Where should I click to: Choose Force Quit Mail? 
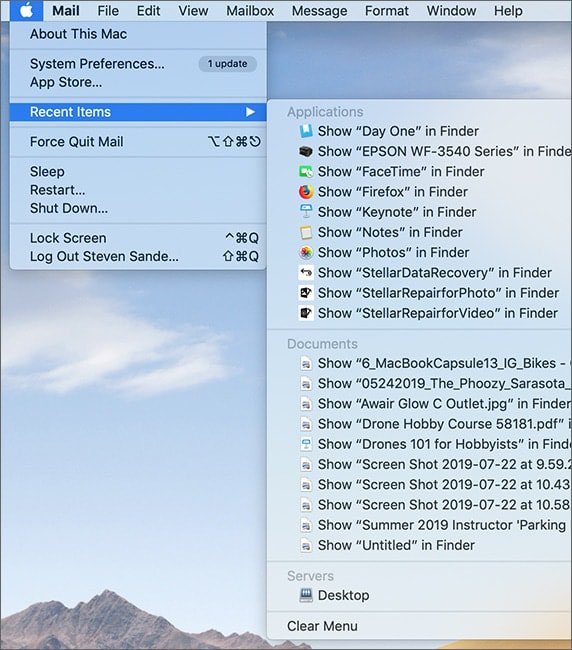click(138, 142)
